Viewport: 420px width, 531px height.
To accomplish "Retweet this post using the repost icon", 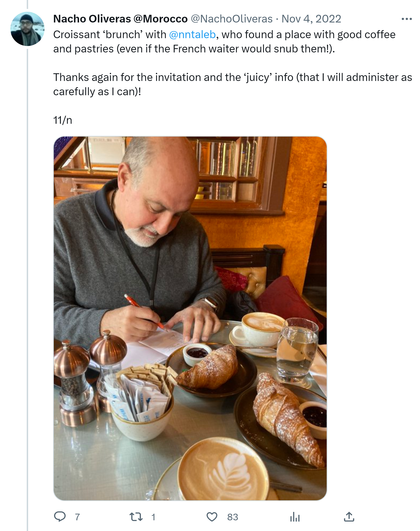I will click(x=136, y=517).
